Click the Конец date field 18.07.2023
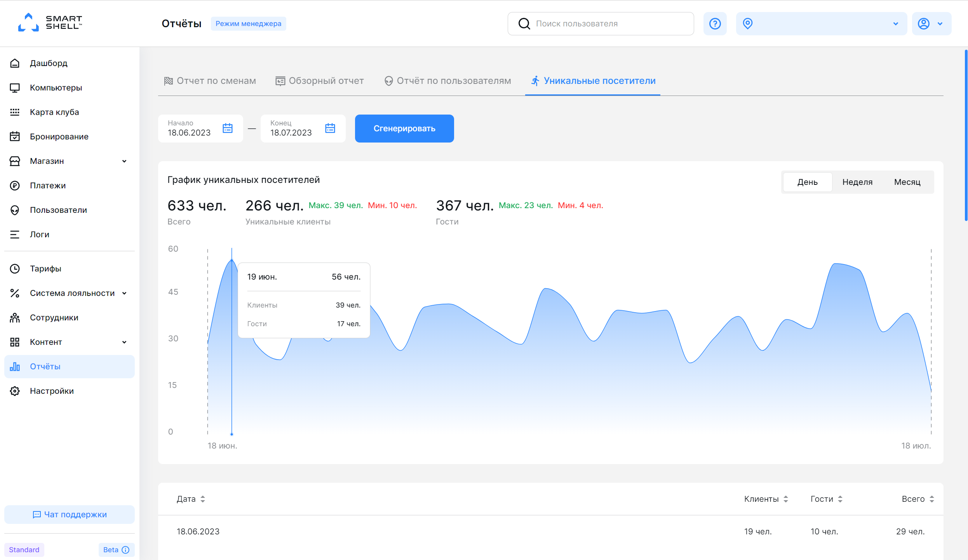 click(303, 129)
